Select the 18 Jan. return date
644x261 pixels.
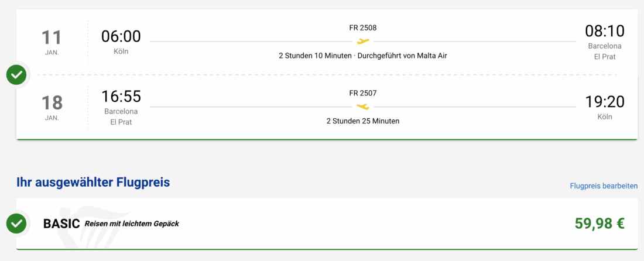point(52,107)
